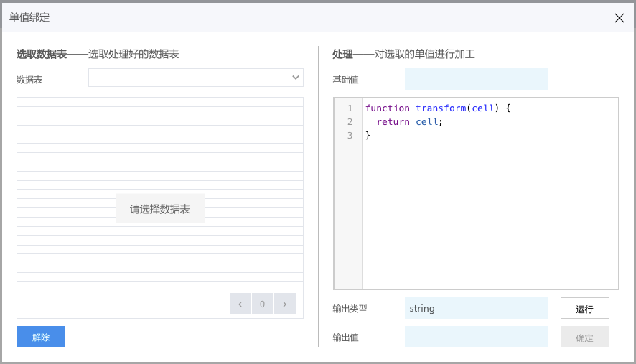Click the transform function name in code
The width and height of the screenshot is (636, 364).
pyautogui.click(x=441, y=108)
